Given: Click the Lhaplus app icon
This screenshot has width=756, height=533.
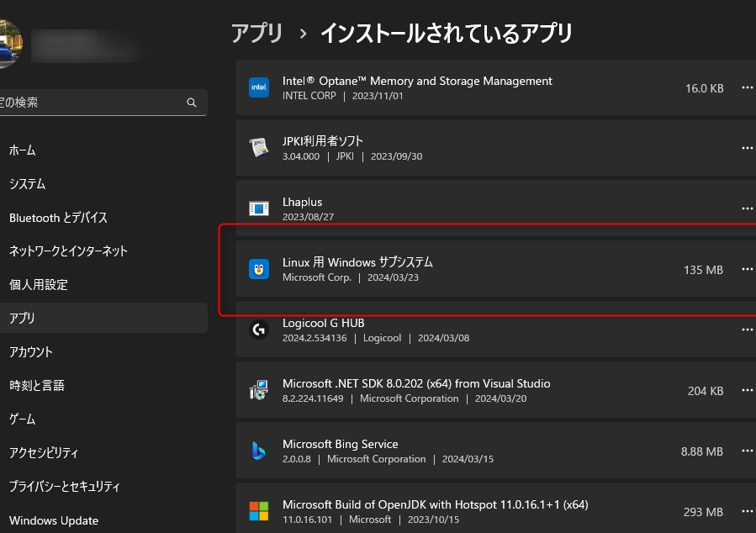Looking at the screenshot, I should click(259, 208).
